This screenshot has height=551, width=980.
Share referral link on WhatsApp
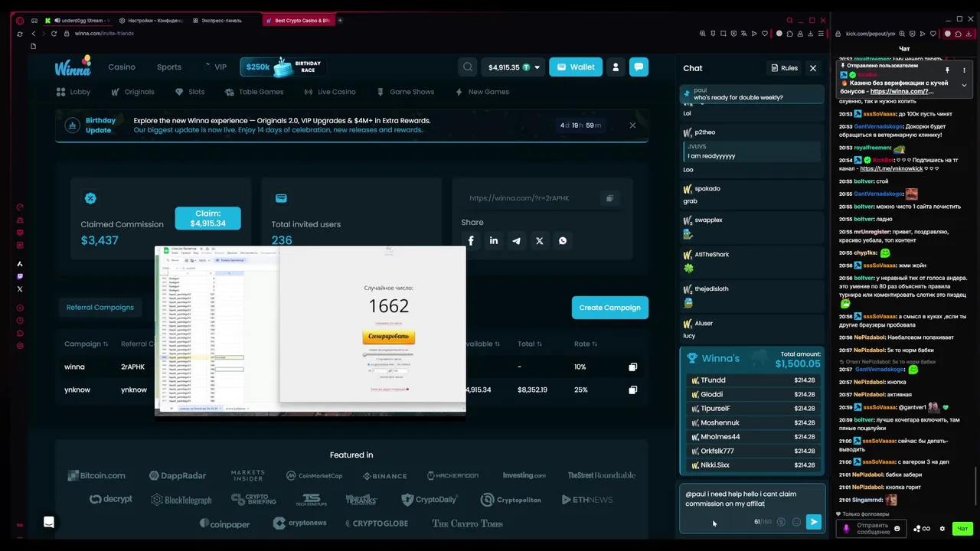(x=563, y=240)
